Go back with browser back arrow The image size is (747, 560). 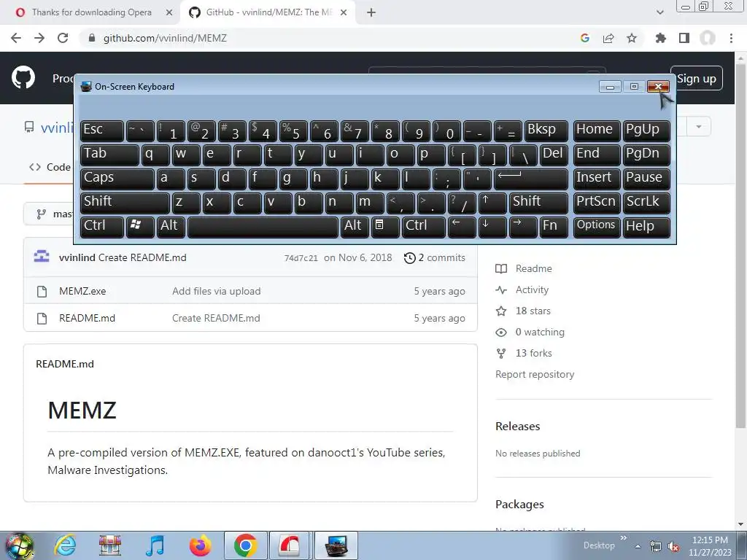click(16, 38)
